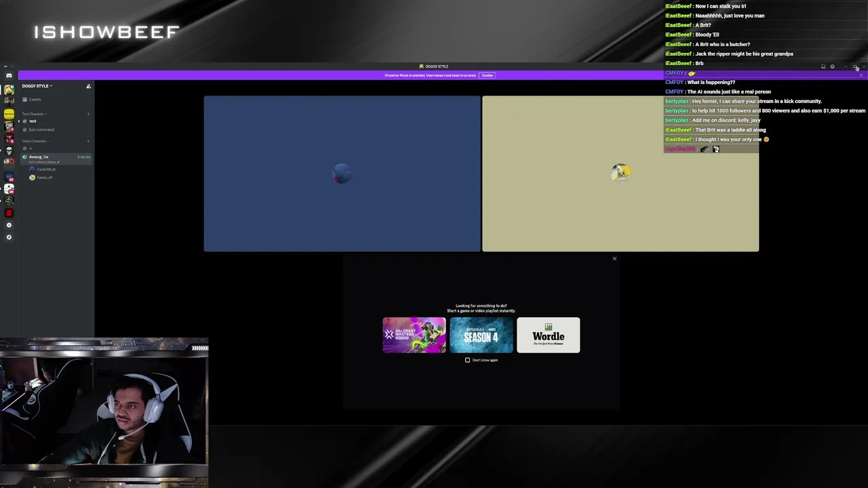Viewport: 868px width, 488px height.
Task: Edit the Among_Us channel status pencil
Action: point(58,163)
